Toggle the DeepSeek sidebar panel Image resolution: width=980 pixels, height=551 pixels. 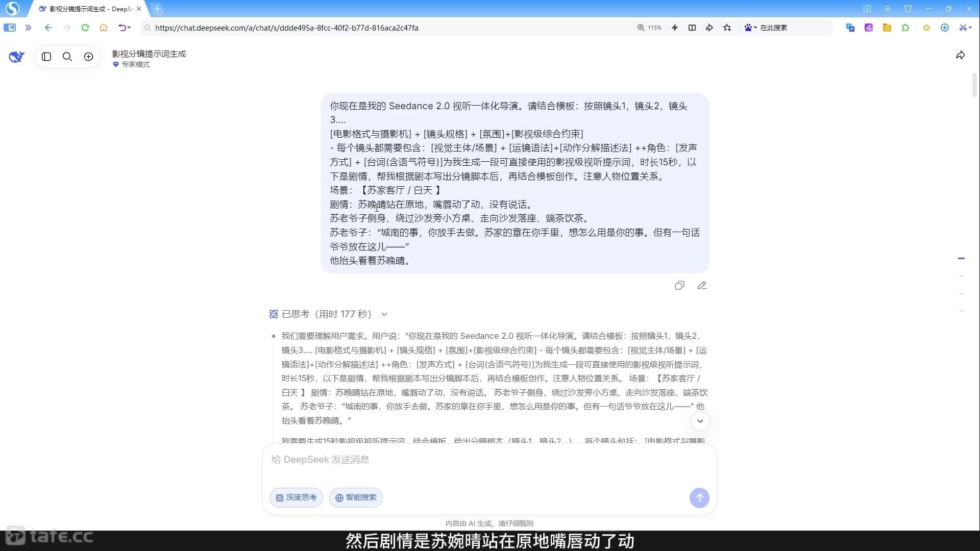point(46,57)
